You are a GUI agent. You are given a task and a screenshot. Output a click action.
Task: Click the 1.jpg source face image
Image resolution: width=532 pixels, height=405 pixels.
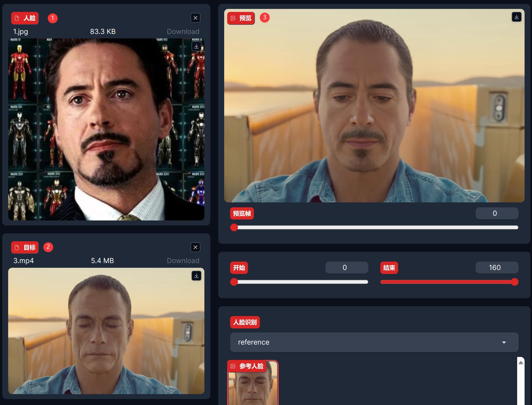point(106,129)
